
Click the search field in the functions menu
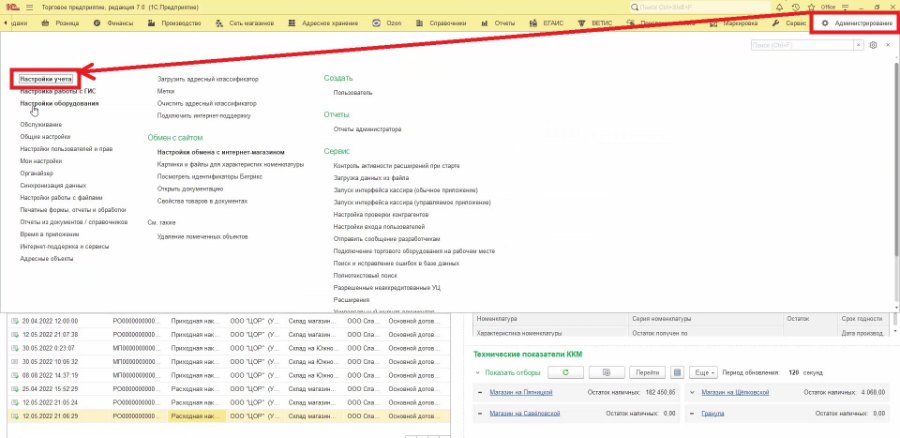(802, 45)
